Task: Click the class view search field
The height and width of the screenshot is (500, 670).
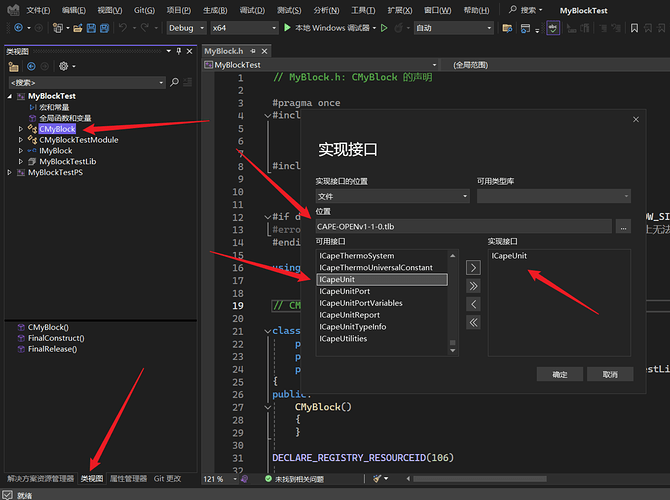Action: [x=87, y=82]
